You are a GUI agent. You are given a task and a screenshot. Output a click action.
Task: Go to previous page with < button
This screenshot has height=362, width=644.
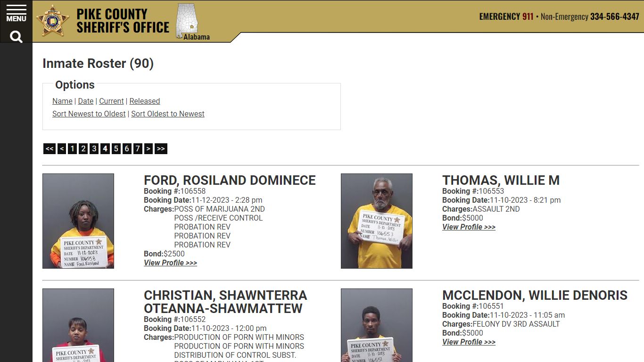tap(62, 149)
